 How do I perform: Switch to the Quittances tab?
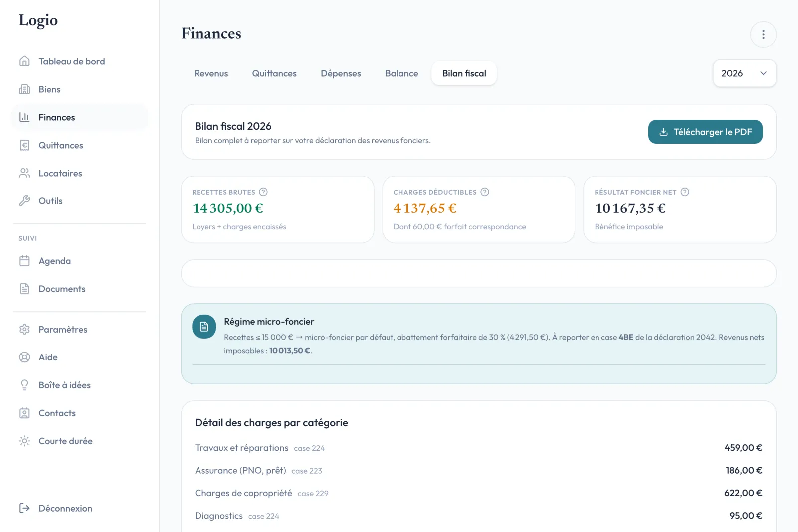tap(274, 73)
